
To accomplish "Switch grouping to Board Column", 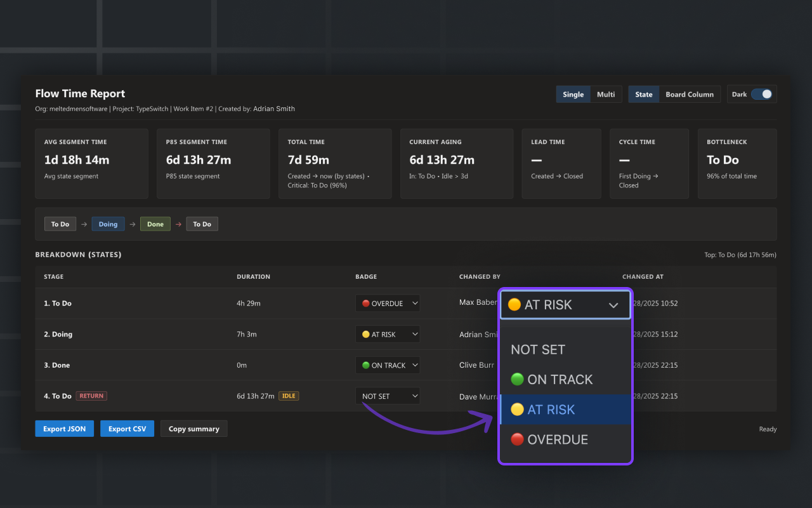I will 690,93.
